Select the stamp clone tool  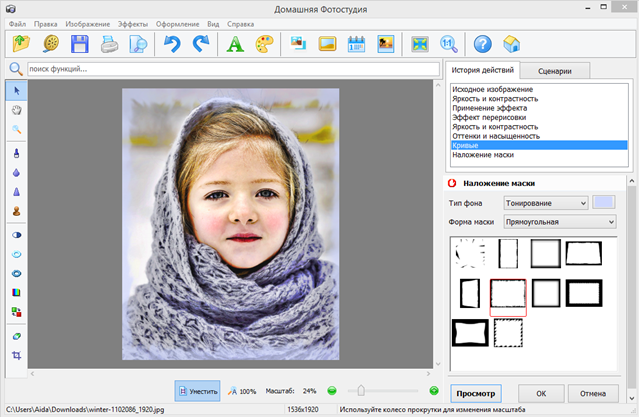(17, 211)
